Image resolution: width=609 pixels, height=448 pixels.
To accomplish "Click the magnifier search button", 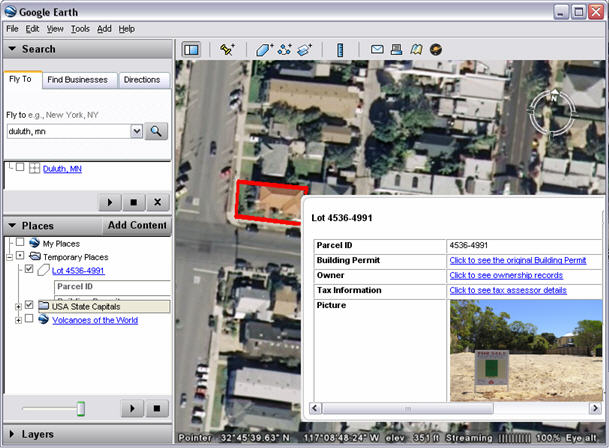I will [x=156, y=131].
